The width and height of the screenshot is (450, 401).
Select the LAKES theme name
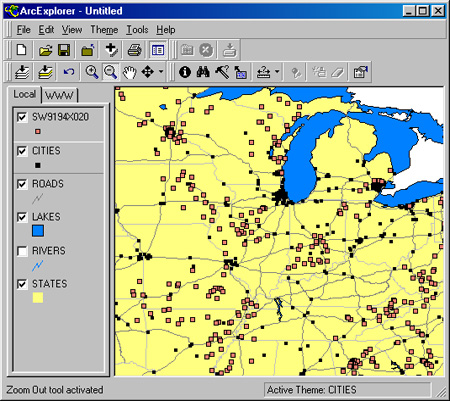point(46,217)
